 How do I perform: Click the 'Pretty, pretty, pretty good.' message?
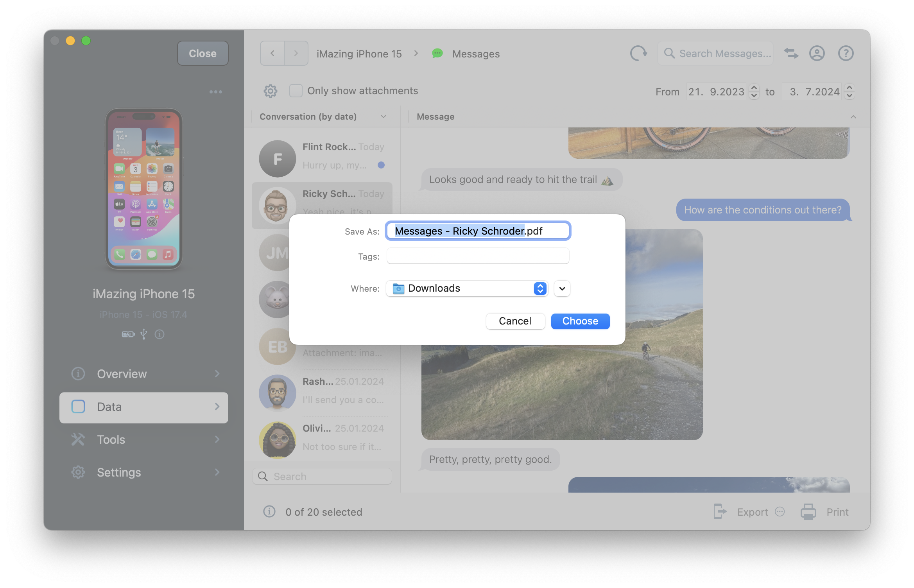tap(490, 459)
